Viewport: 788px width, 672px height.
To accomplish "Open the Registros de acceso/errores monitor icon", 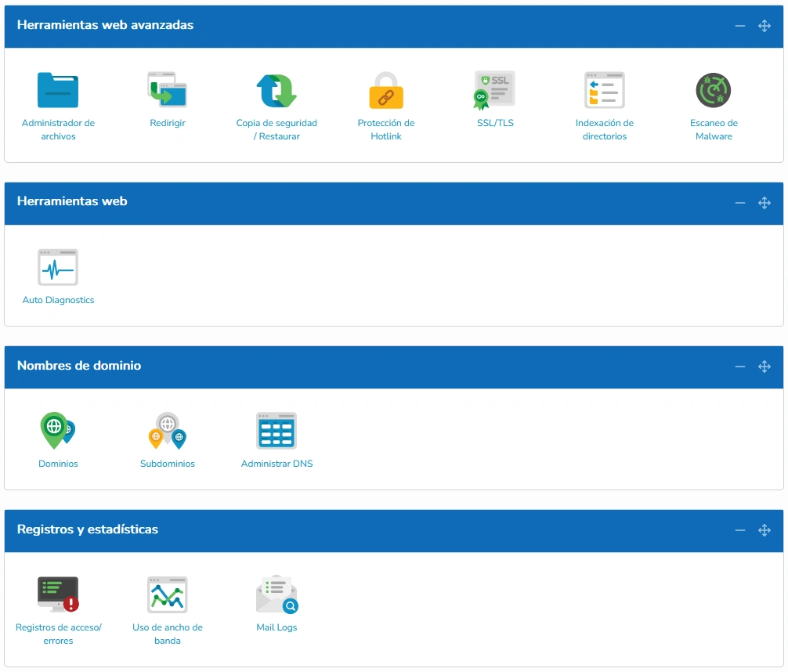I will tap(58, 594).
